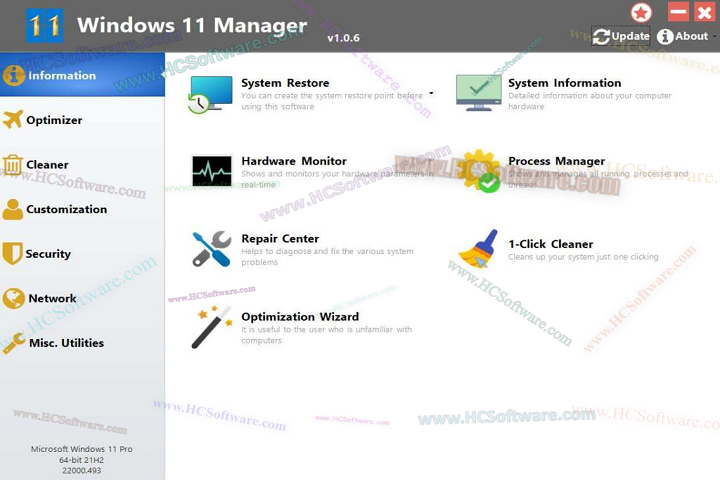Open Process Manager title link

click(557, 161)
